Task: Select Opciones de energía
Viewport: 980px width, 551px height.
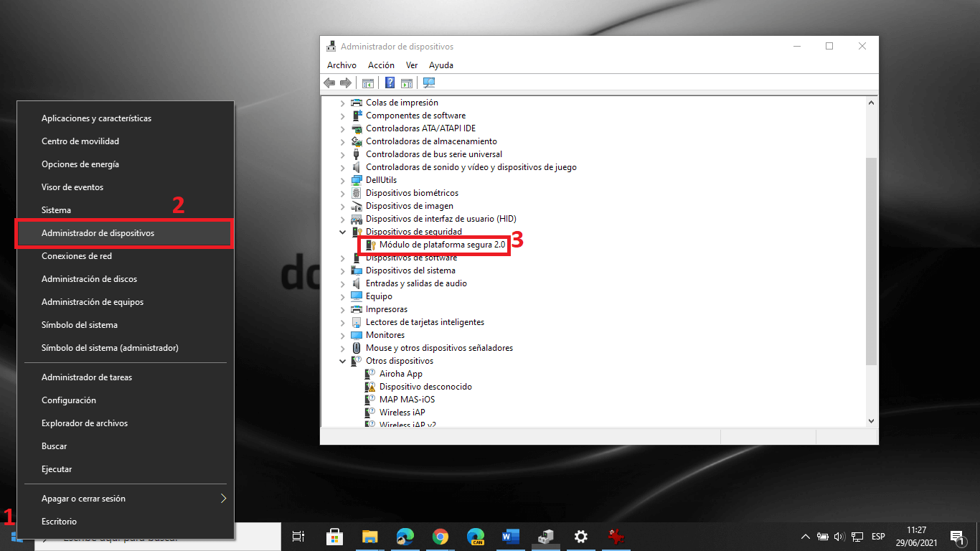Action: [x=125, y=164]
